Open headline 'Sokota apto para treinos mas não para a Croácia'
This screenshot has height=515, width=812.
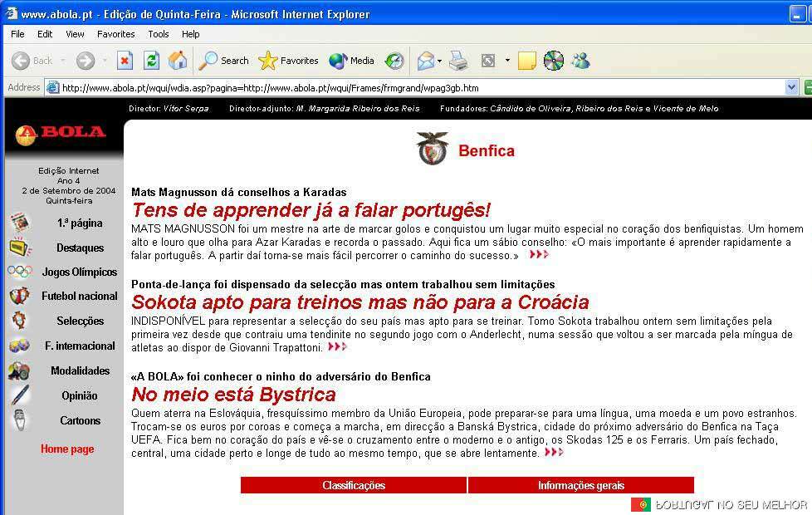(360, 302)
